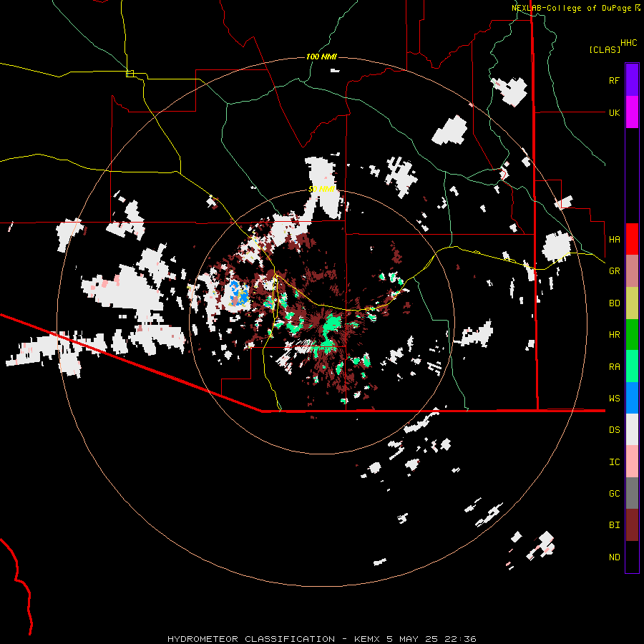644x644 pixels.
Task: Click the WS blue legend swatch
Action: point(632,398)
